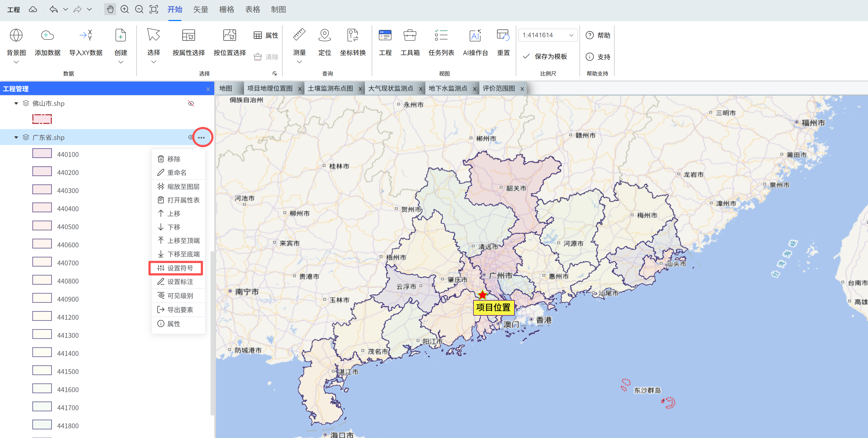Open the Toolbox icon
The width and height of the screenshot is (868, 438).
[410, 35]
